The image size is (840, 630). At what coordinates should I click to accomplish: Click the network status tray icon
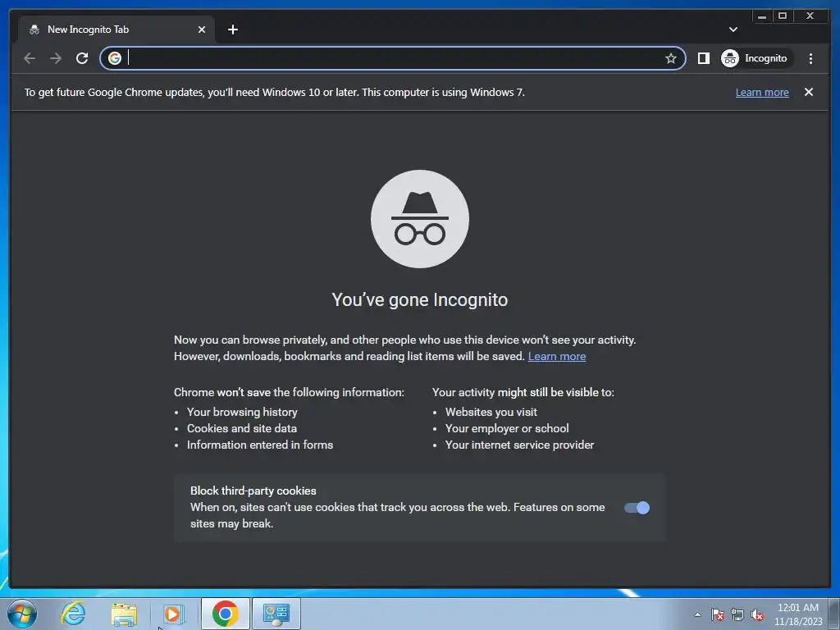pos(737,614)
